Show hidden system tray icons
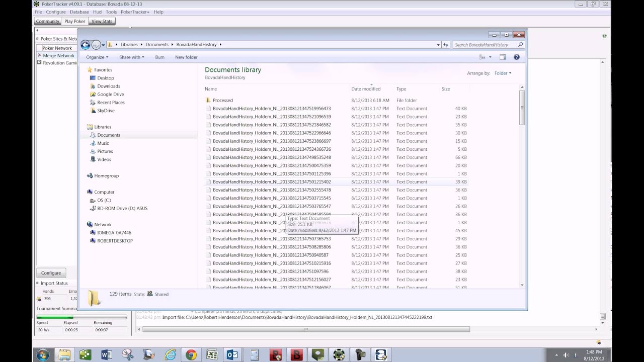The image size is (644, 362). [x=556, y=355]
